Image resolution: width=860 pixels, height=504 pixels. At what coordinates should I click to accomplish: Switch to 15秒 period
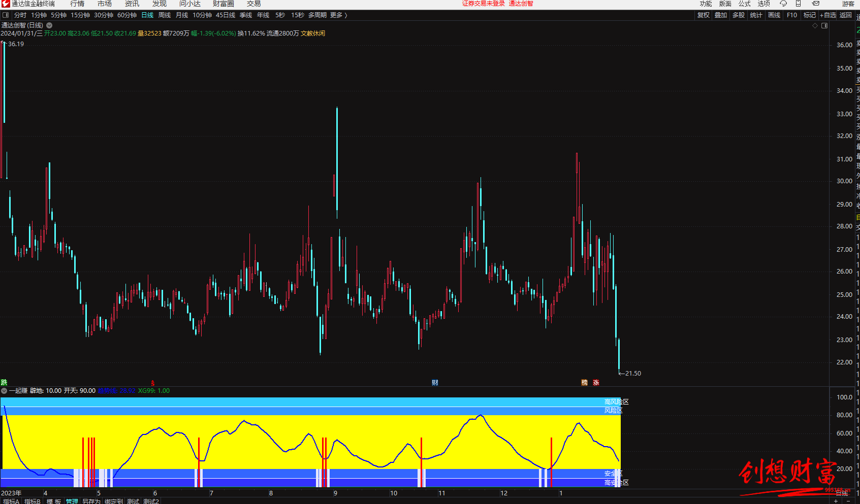[x=298, y=15]
